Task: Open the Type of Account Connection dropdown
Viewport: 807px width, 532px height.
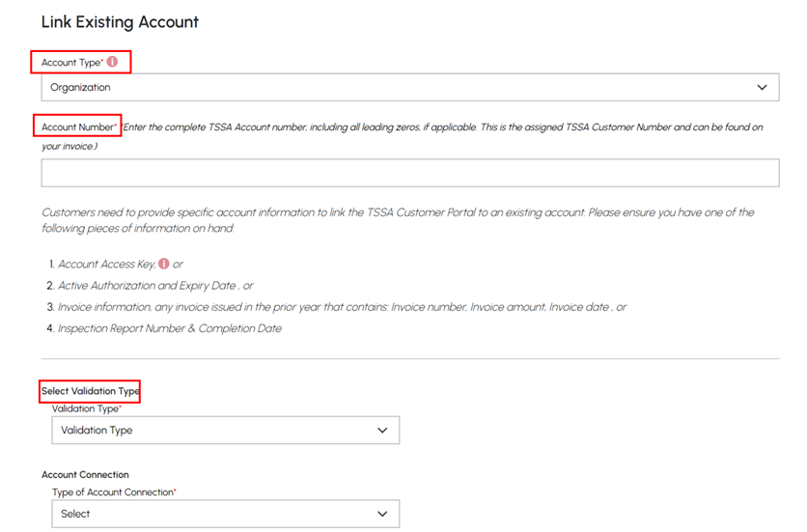Action: tap(226, 514)
